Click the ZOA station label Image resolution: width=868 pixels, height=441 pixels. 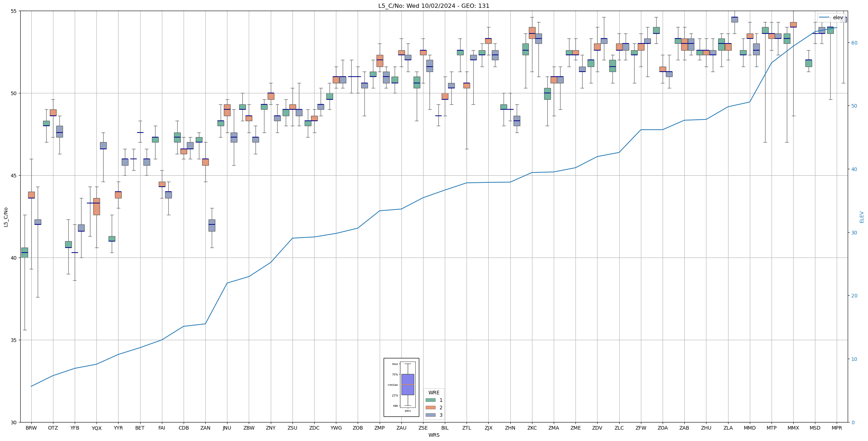[663, 428]
